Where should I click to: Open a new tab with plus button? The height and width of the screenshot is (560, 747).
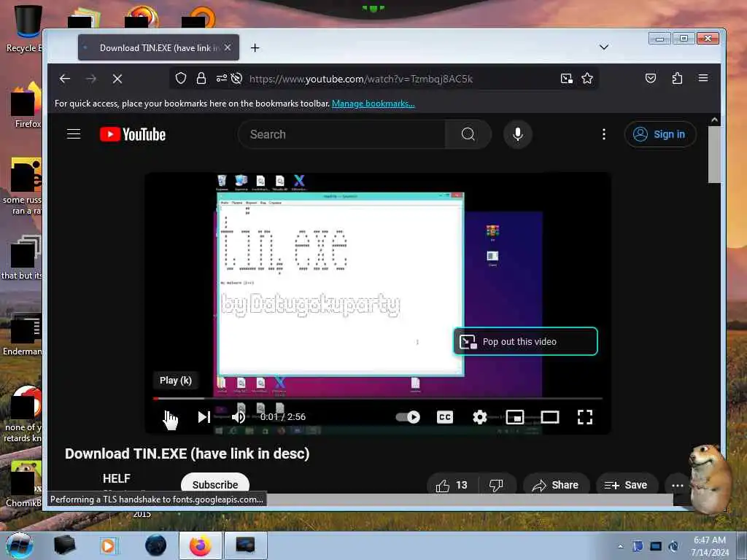(x=255, y=47)
